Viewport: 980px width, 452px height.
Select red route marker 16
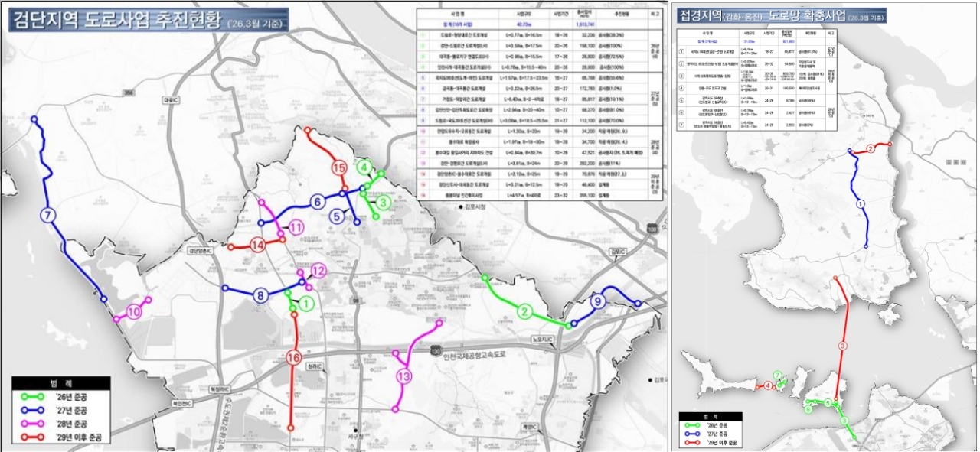292,357
